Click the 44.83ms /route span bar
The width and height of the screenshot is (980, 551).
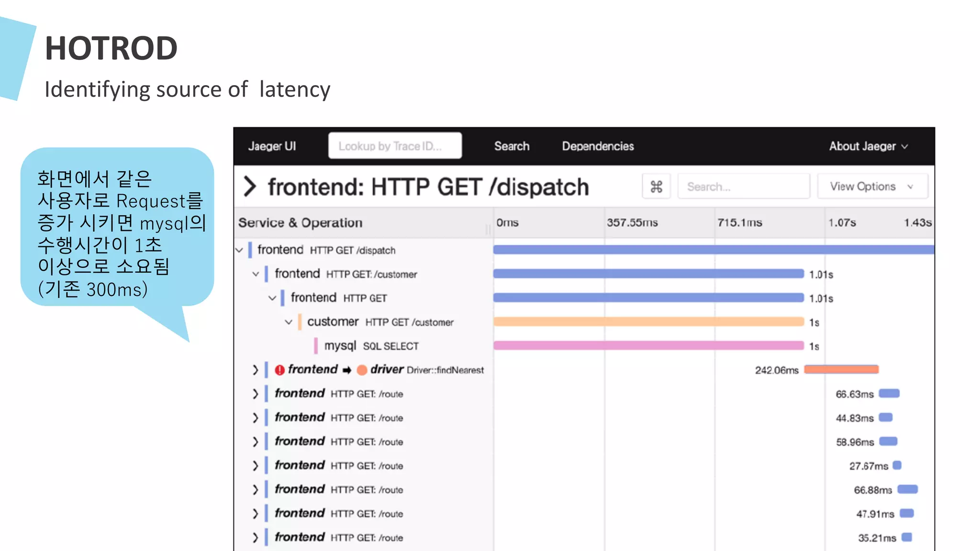886,418
